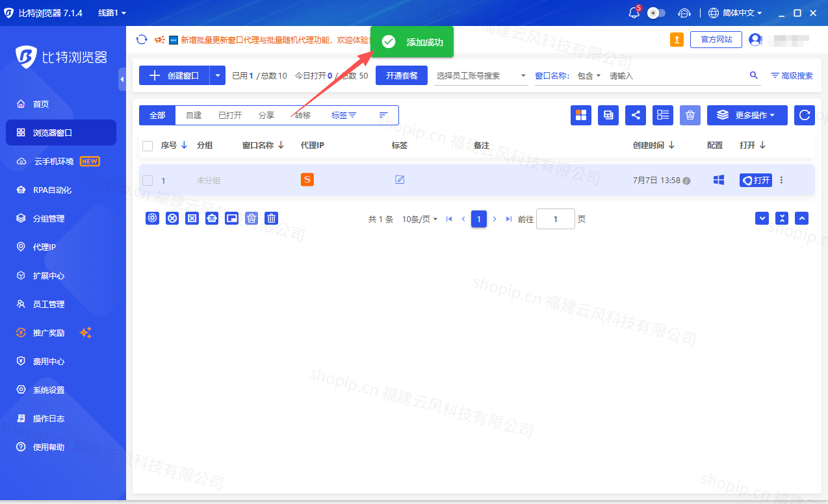Viewport: 828px width, 504px height.
Task: Click 打开 button for row 1
Action: pyautogui.click(x=756, y=180)
